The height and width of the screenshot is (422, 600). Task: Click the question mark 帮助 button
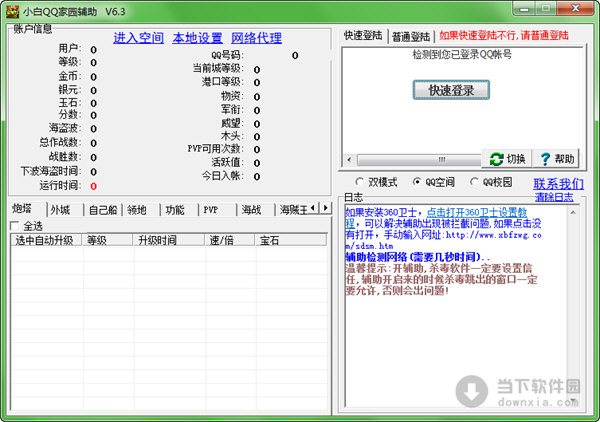tap(555, 158)
